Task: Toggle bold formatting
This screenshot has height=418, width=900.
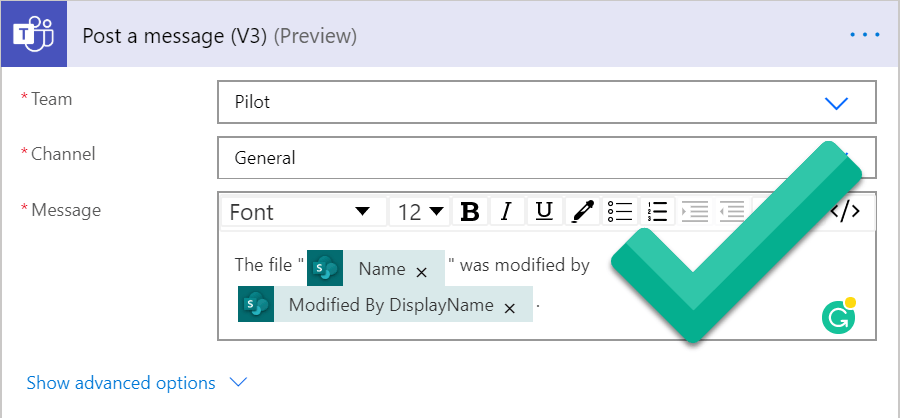Action: [469, 212]
